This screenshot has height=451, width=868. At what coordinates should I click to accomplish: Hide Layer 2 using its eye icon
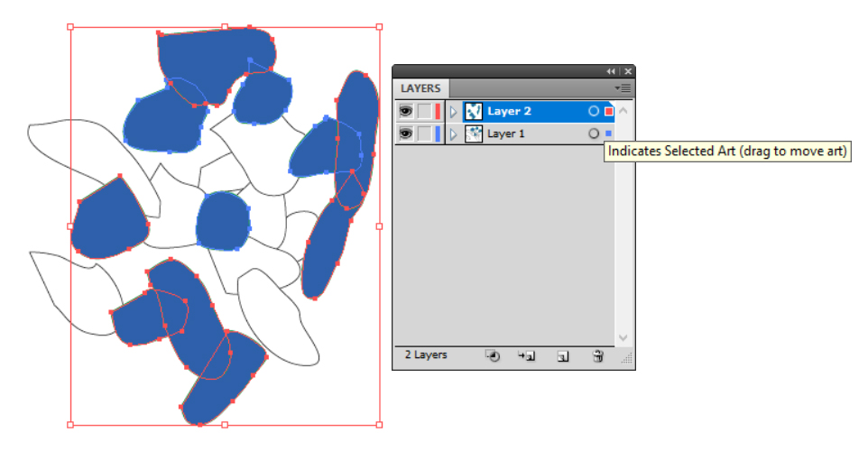coord(405,111)
